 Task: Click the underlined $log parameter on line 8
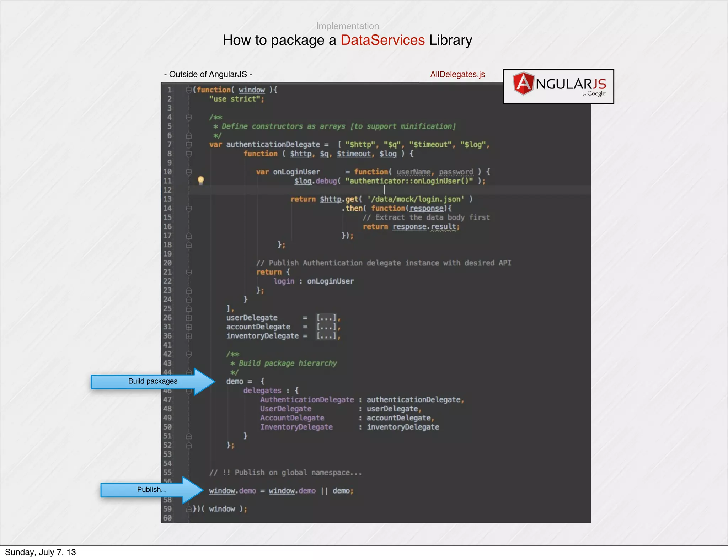pos(388,154)
